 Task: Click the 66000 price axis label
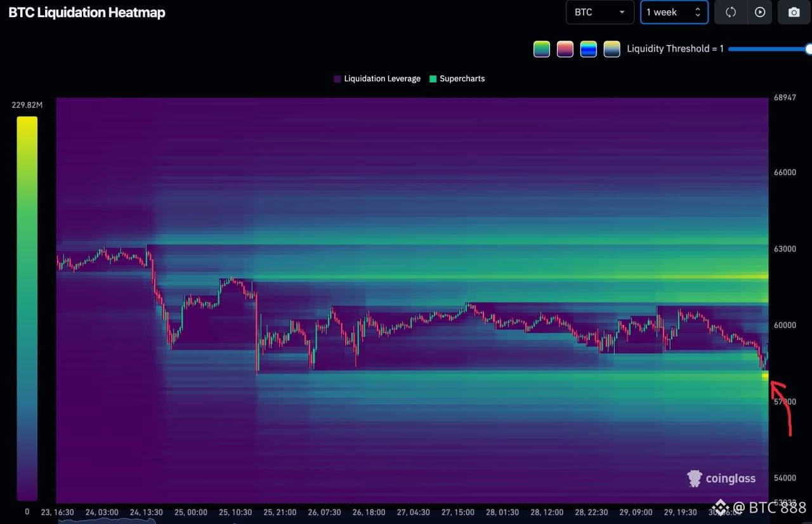(x=785, y=173)
